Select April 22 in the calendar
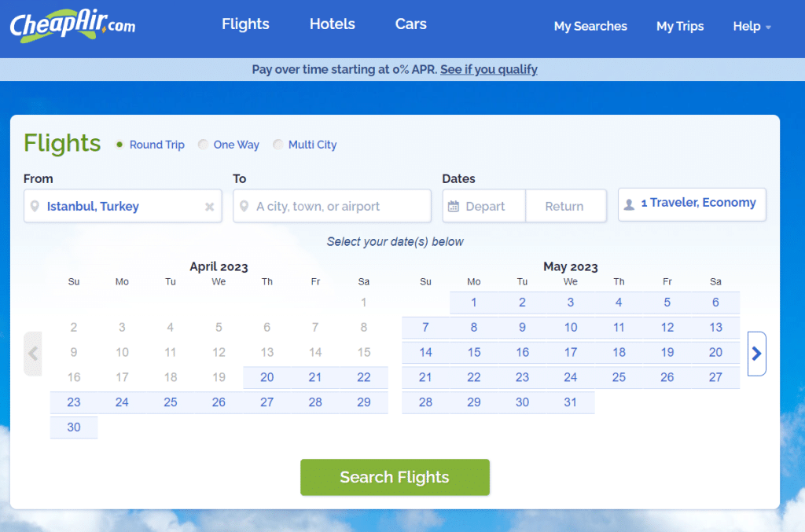 363,377
